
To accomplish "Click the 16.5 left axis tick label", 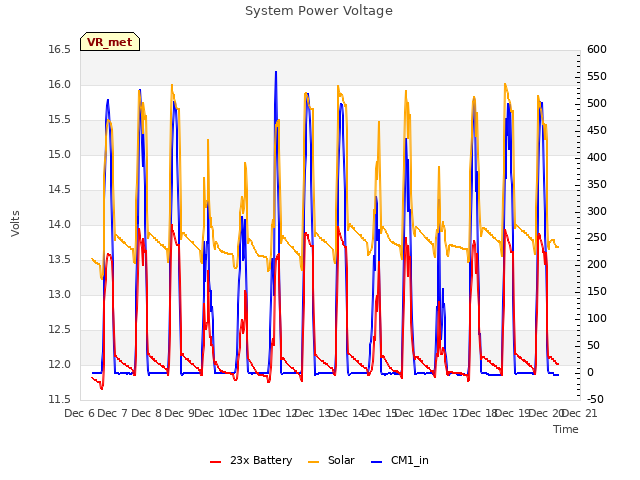I will (60, 49).
